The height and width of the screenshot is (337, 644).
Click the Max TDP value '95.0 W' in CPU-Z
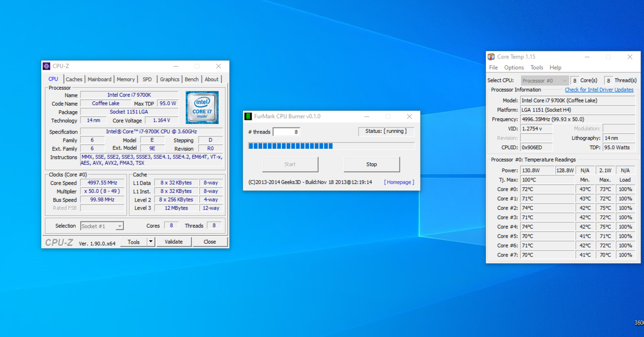168,104
